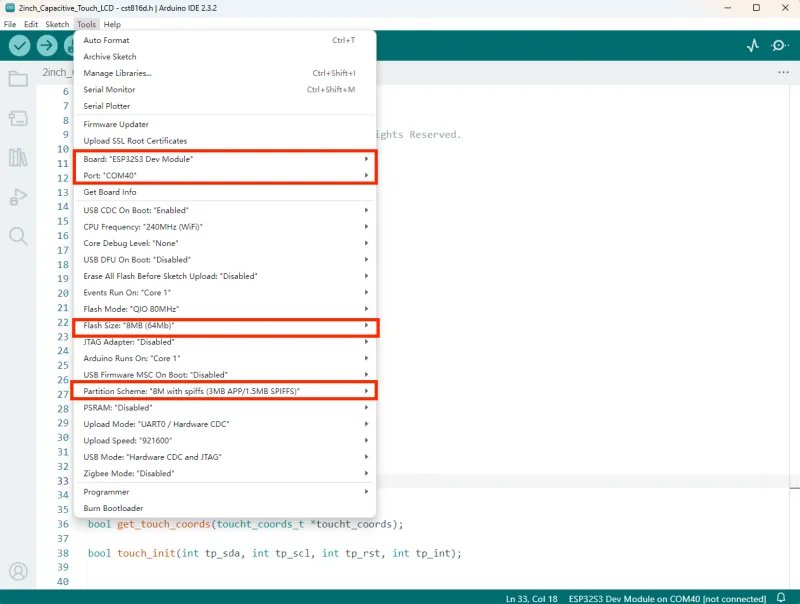
Task: Select Serial Monitor menu entry
Action: pos(224,89)
